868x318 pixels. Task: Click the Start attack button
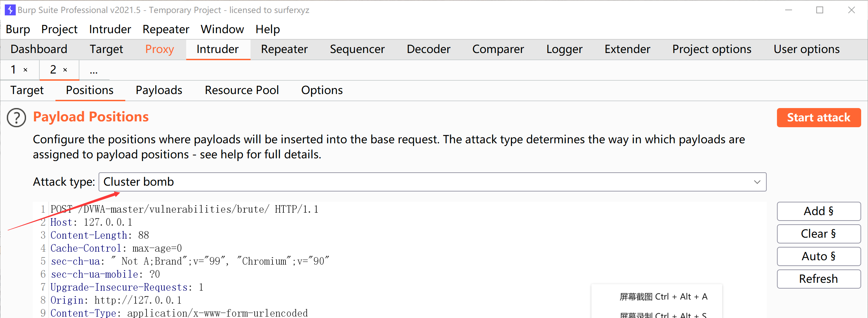click(819, 118)
